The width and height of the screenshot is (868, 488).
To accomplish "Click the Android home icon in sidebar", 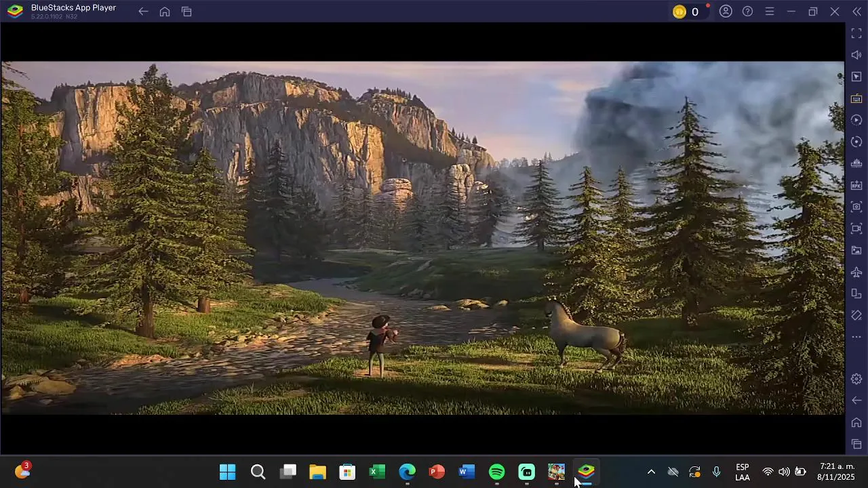I will (856, 422).
